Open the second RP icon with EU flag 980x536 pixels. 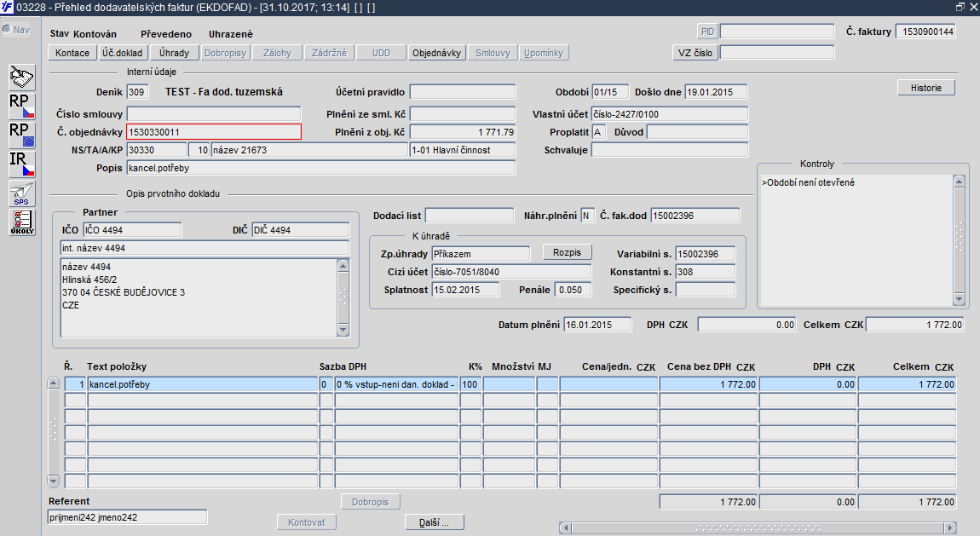pyautogui.click(x=22, y=135)
